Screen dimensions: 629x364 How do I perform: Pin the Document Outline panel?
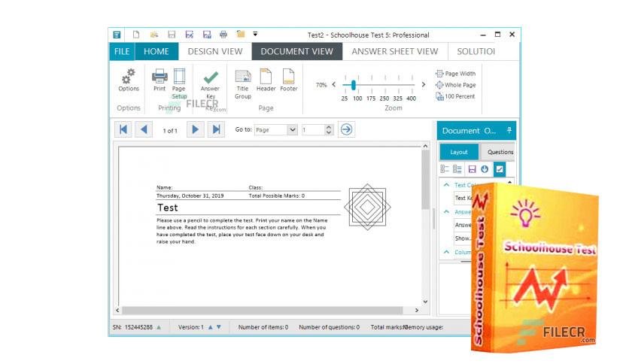tap(509, 130)
